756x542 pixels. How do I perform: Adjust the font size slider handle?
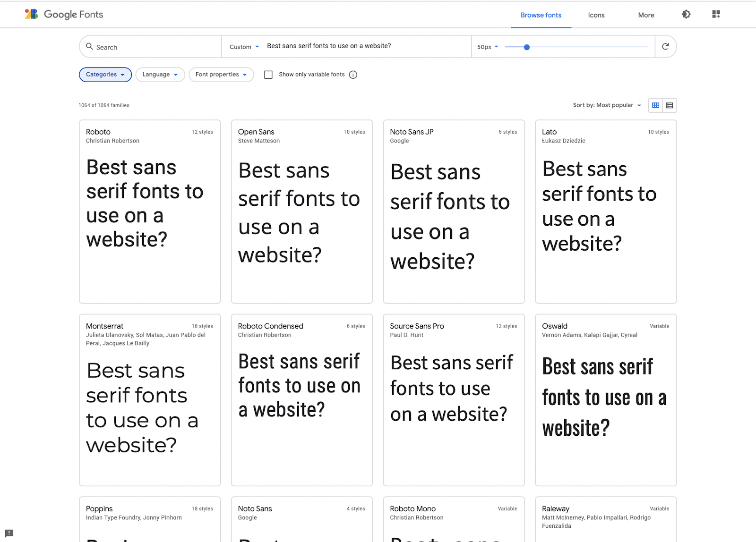pos(527,47)
